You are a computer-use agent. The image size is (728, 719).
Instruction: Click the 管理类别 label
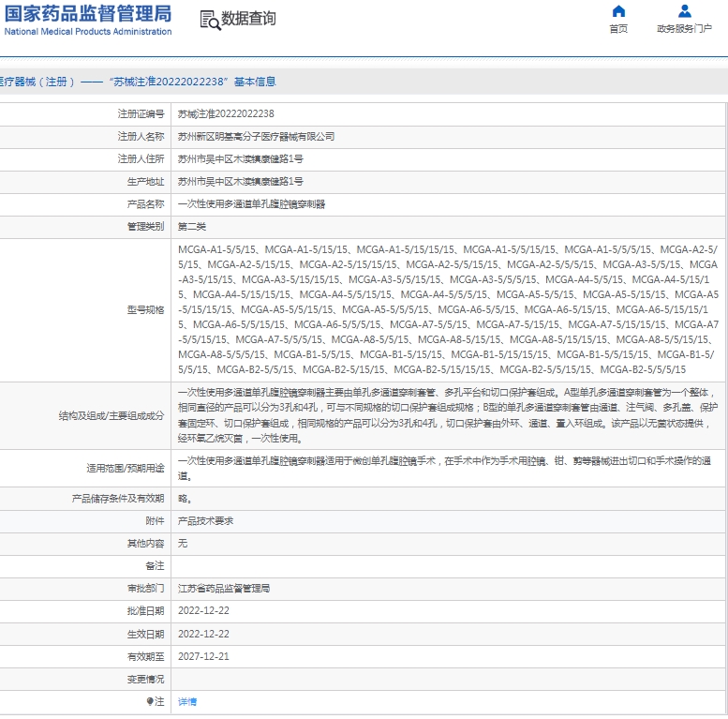pos(146,227)
